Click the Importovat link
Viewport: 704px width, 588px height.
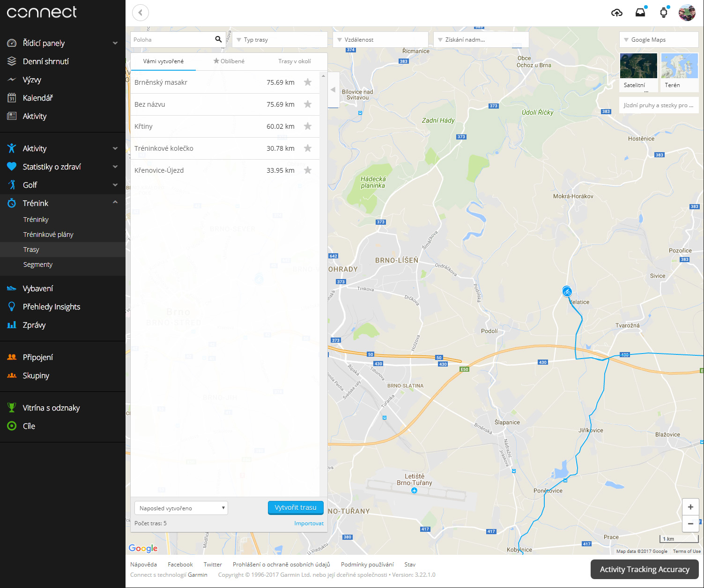(309, 523)
